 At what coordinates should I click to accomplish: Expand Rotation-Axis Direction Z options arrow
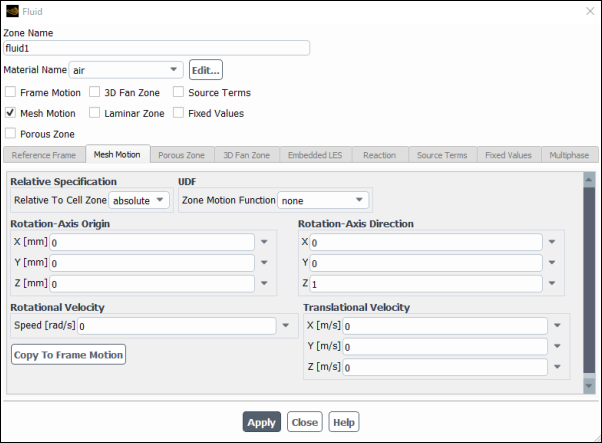pyautogui.click(x=552, y=283)
